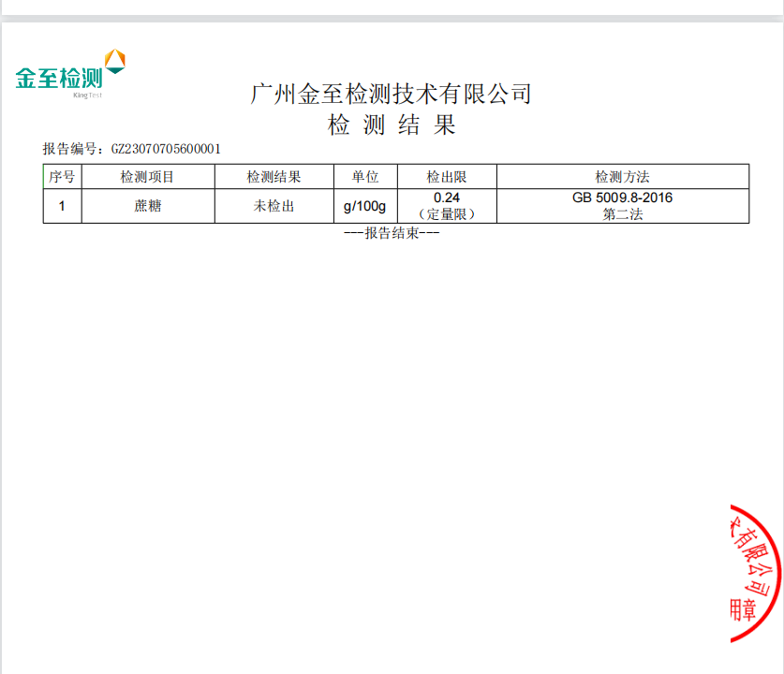Select the 未检出 result cell
Image resolution: width=784 pixels, height=674 pixels.
coord(274,206)
